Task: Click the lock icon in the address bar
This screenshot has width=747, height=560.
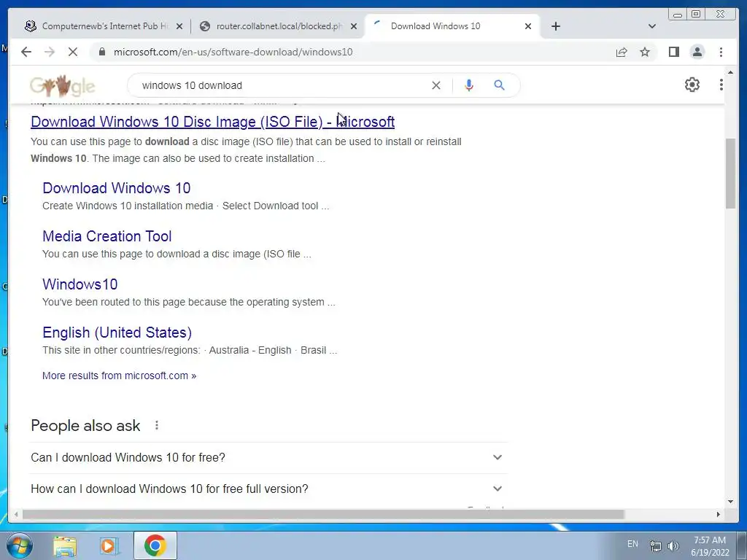Action: [102, 52]
